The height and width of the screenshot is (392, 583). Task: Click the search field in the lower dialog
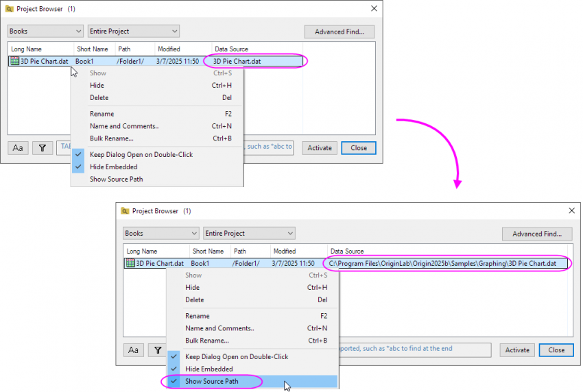pyautogui.click(x=415, y=350)
